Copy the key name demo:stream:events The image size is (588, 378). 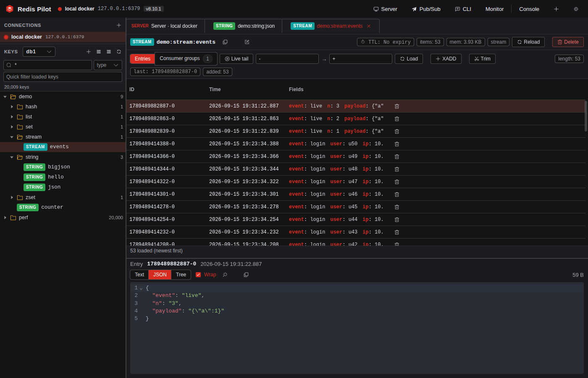point(225,42)
